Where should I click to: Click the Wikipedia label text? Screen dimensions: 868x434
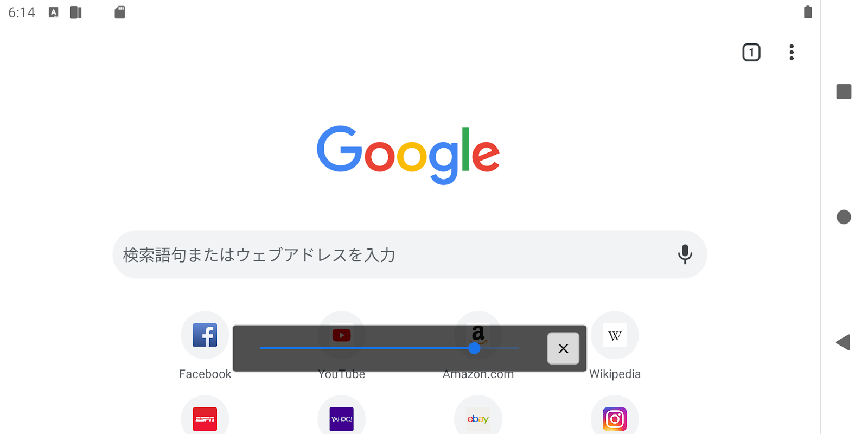(615, 374)
